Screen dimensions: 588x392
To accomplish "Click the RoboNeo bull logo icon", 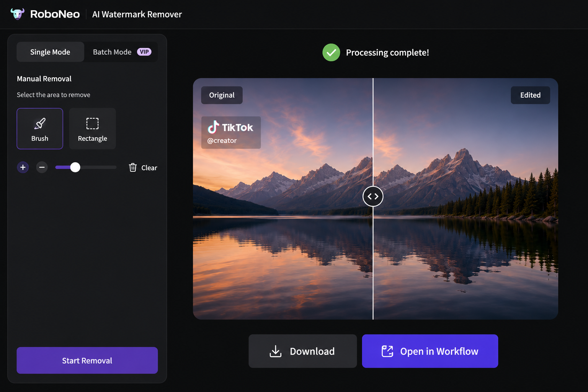I will click(17, 14).
